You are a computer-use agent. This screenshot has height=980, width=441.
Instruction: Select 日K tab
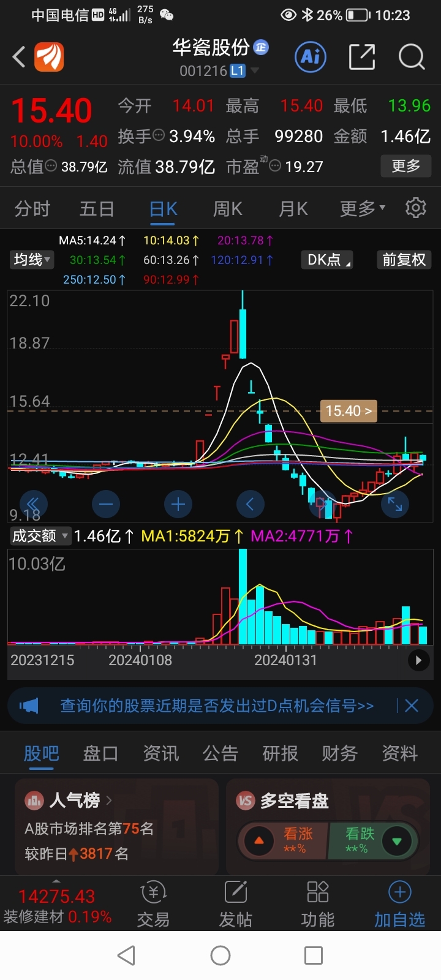click(164, 209)
